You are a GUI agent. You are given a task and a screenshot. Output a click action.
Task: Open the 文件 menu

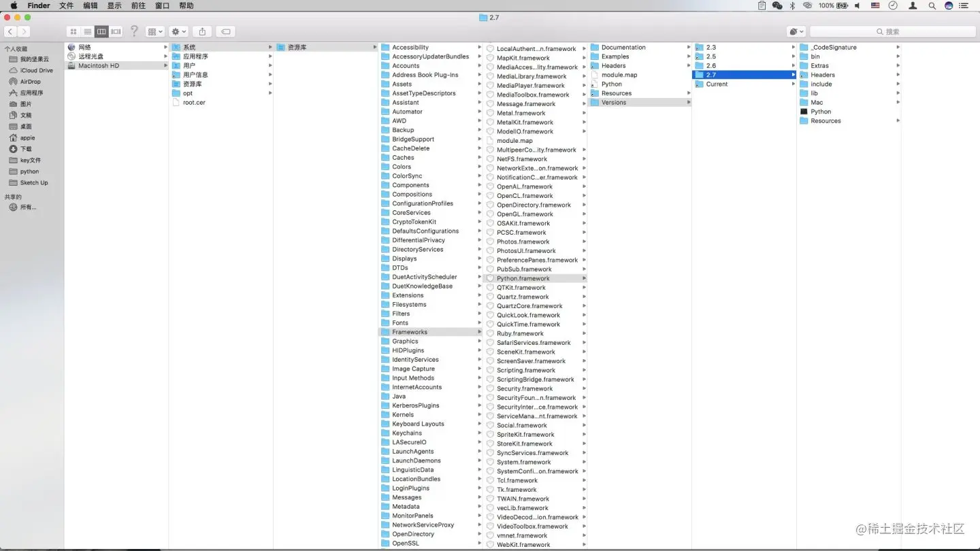pyautogui.click(x=66, y=5)
